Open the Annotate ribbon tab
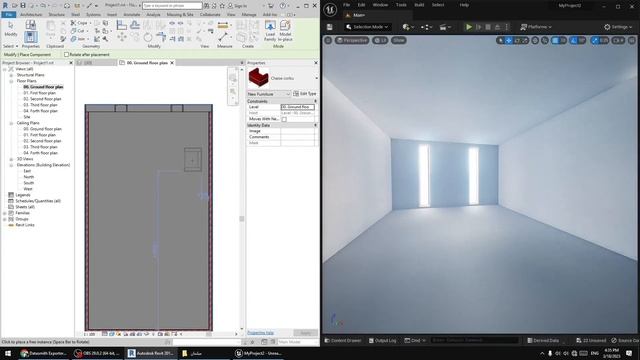Screen dimensions: 640x360 132,15
